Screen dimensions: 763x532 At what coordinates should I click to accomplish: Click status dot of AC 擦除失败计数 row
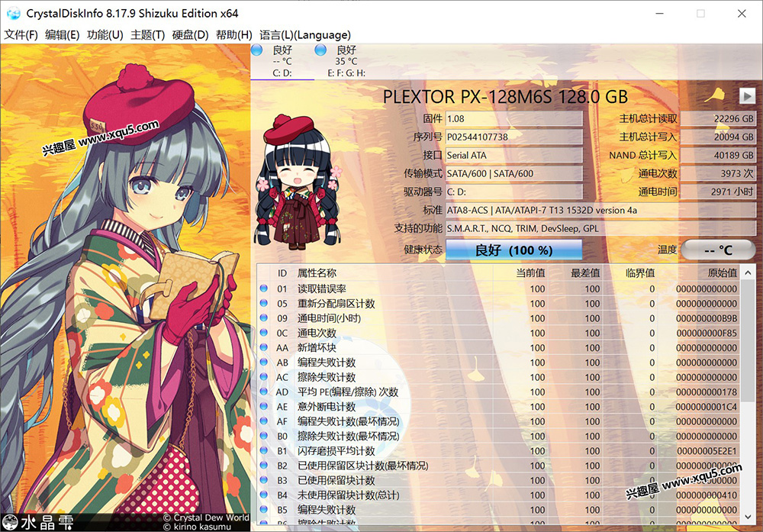264,376
